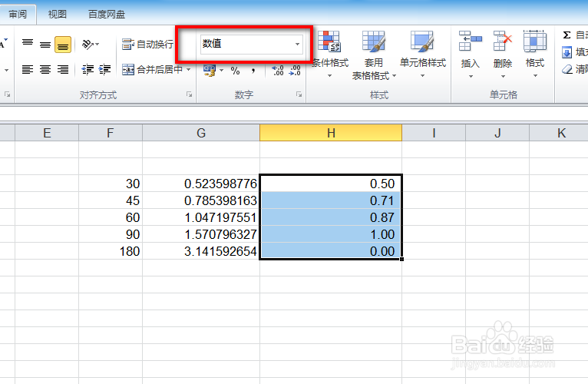The width and height of the screenshot is (588, 384).
Task: Apply accounting currency format
Action: (210, 70)
